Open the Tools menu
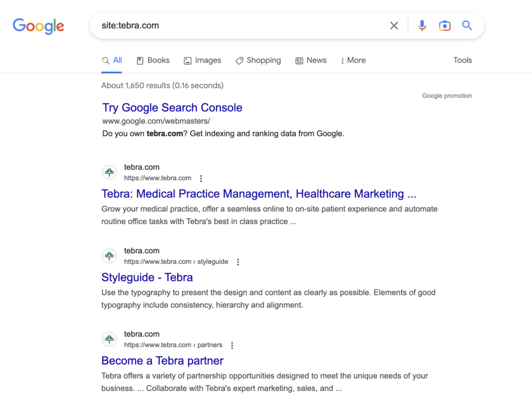Viewport: 532px width, 410px height. [x=462, y=60]
